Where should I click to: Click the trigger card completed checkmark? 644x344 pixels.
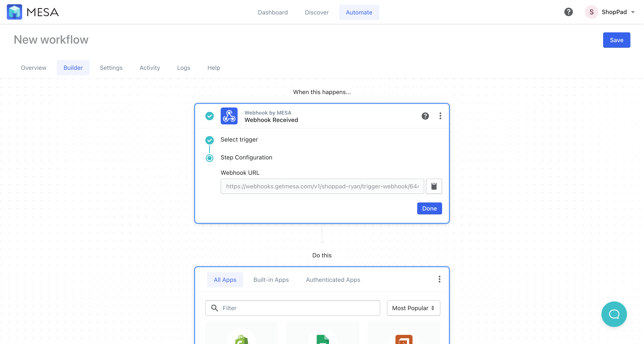coord(209,116)
